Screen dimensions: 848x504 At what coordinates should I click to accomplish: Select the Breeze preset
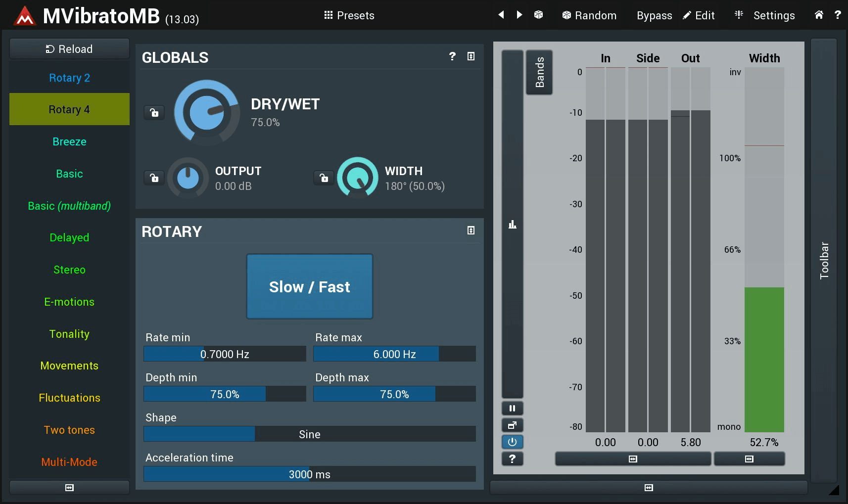click(69, 142)
